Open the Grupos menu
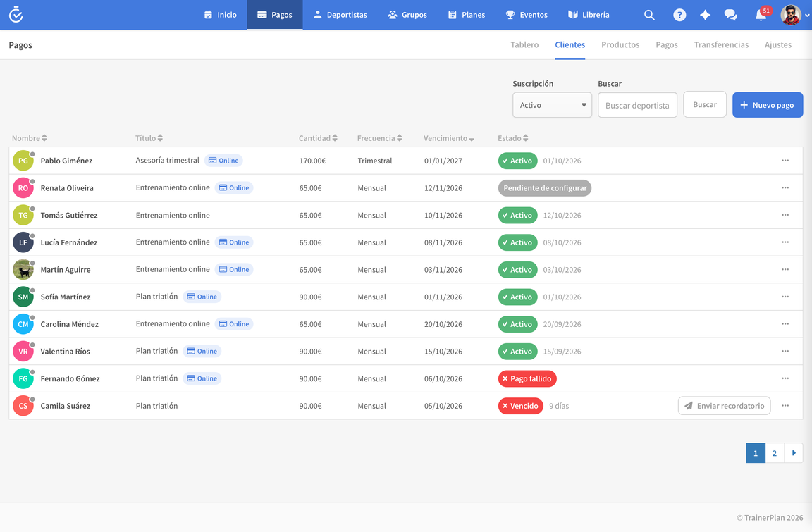Screen dimensions: 812x532 [x=407, y=15]
